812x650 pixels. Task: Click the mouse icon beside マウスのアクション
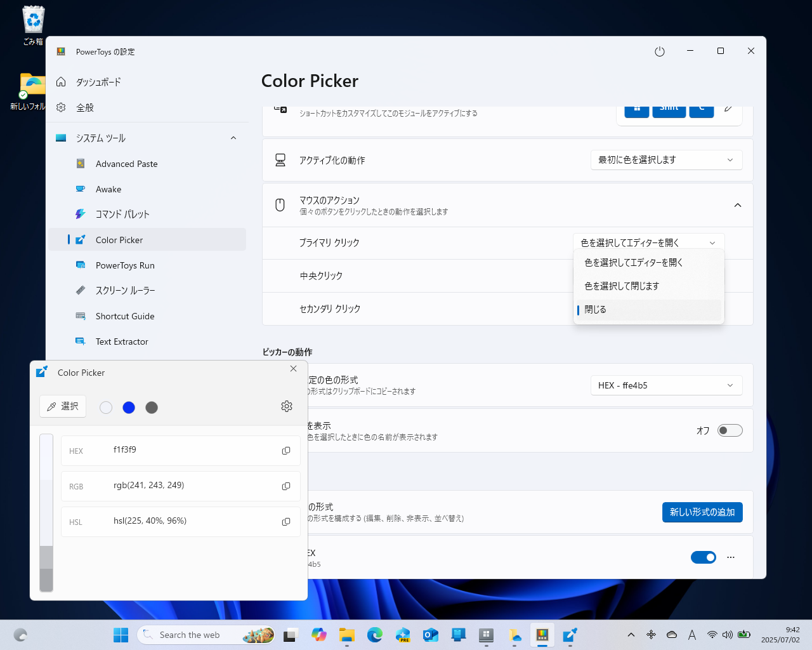(x=280, y=204)
